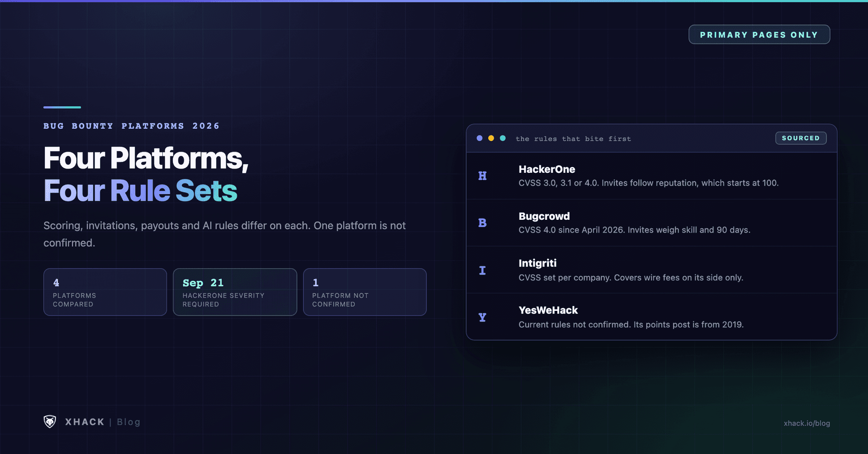868x454 pixels.
Task: Click the Bugcrowd row title
Action: point(544,216)
